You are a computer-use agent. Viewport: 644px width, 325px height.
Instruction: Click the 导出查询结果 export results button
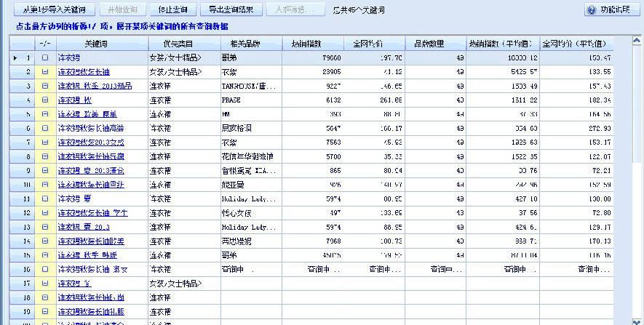[231, 10]
